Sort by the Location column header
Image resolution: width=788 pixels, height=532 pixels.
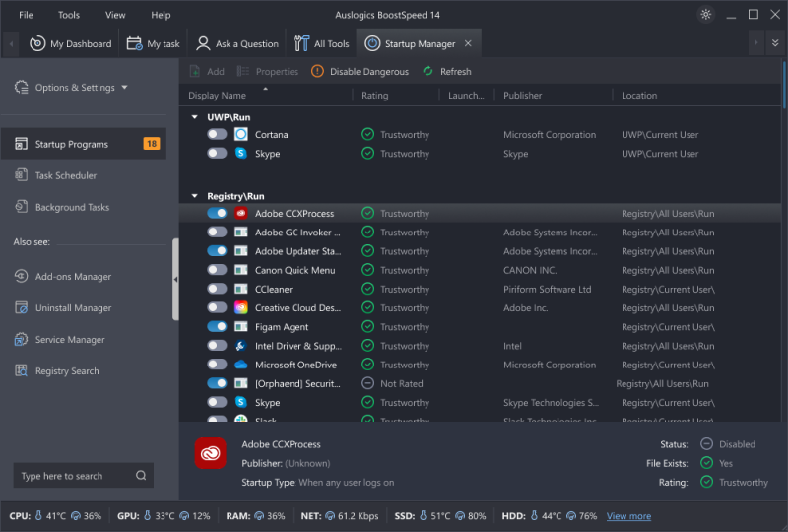639,95
